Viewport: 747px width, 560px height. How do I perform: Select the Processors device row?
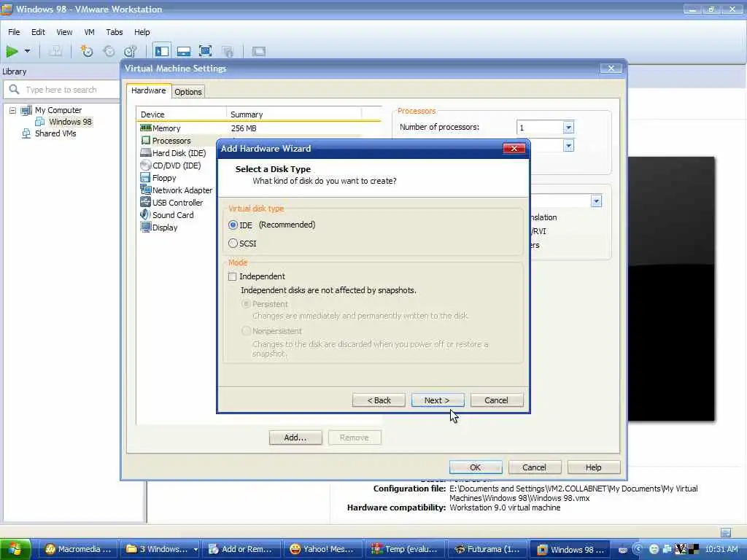tap(177, 141)
